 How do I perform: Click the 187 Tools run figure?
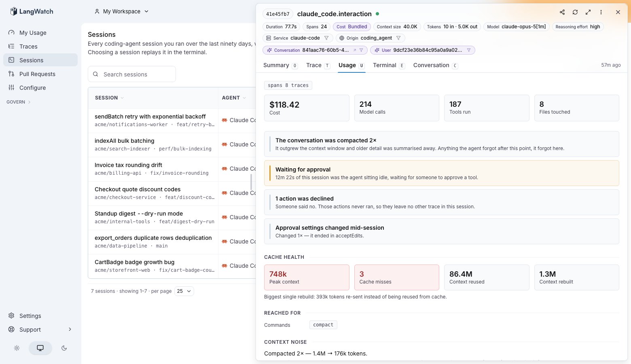click(455, 104)
